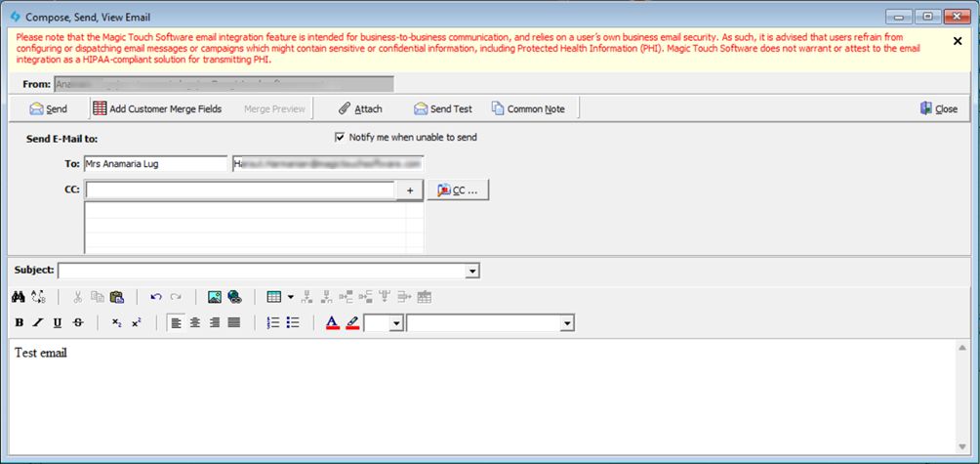Open the Find and Replace tool

point(38,297)
